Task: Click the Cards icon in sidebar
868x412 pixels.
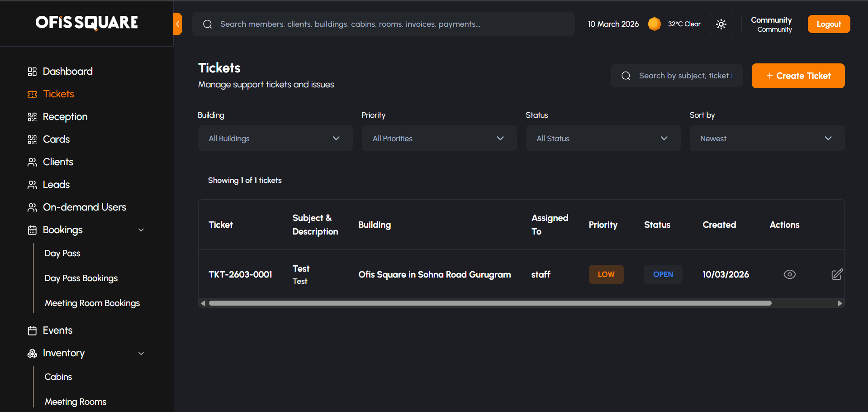Action: (x=32, y=139)
